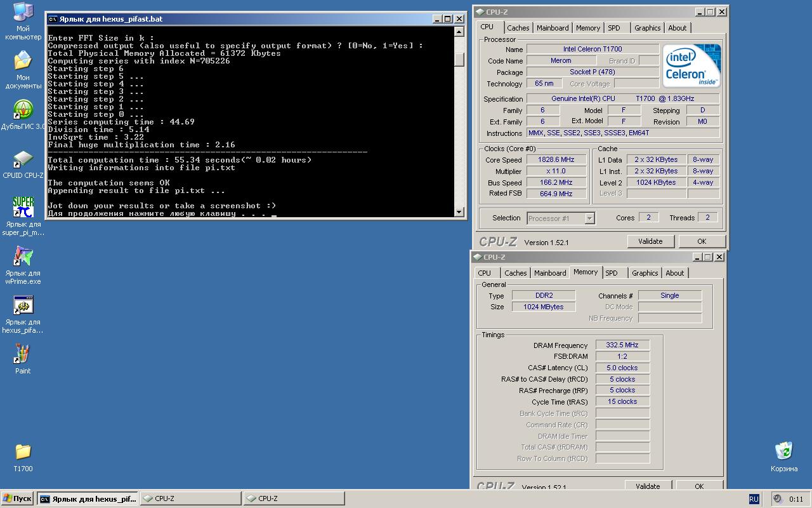The image size is (812, 508).
Task: Open My Computer desktop icon
Action: tap(23, 19)
